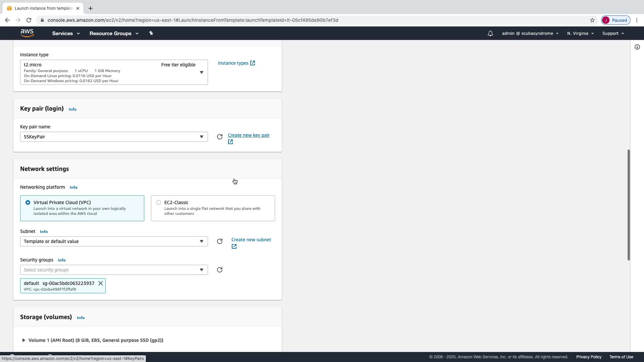Refresh the security groups list

pyautogui.click(x=220, y=270)
